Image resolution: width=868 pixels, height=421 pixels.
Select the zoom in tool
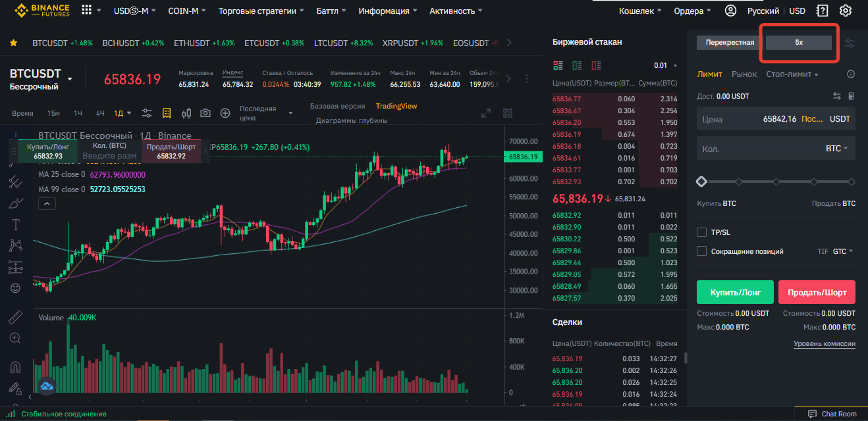[x=16, y=338]
